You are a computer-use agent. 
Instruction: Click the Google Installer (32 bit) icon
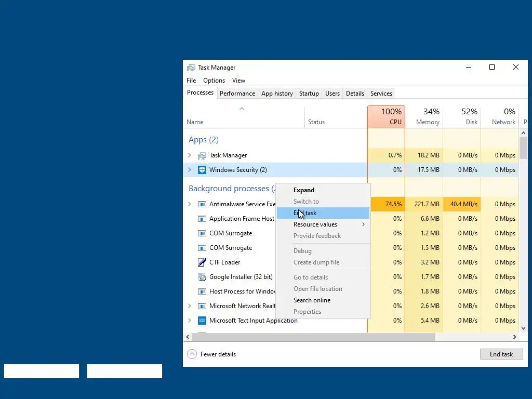(202, 277)
